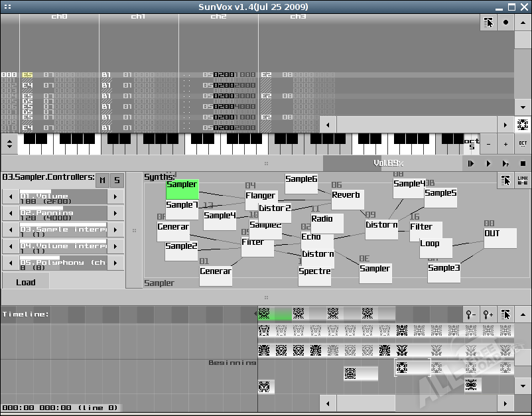The image size is (532, 416).
Task: Click the Load button
Action: [25, 281]
